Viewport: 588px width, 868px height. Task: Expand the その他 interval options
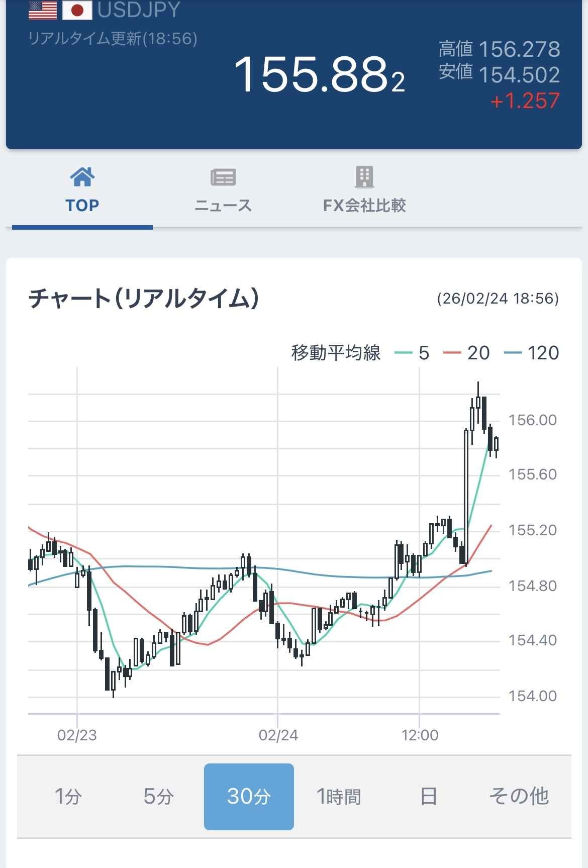click(x=519, y=797)
